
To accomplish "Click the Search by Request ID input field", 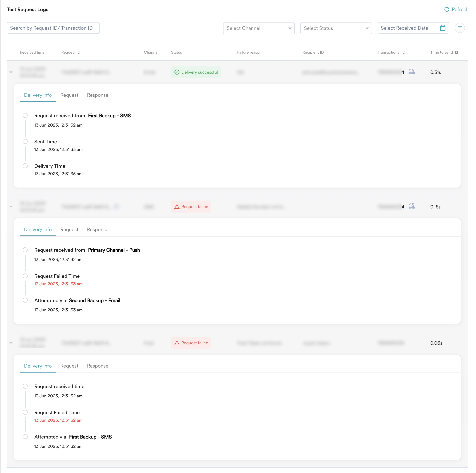I will coord(53,28).
